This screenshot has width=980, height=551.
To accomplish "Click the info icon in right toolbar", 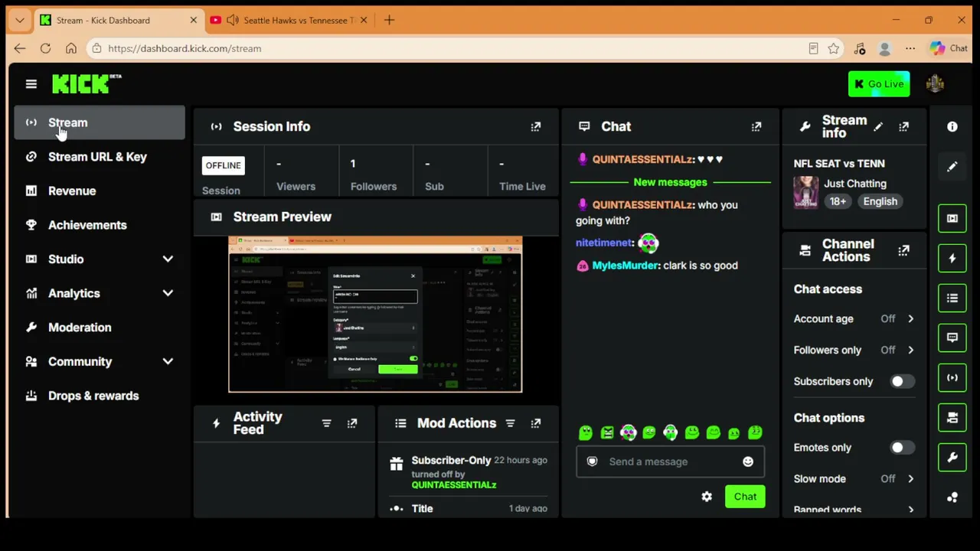I will 952,127.
